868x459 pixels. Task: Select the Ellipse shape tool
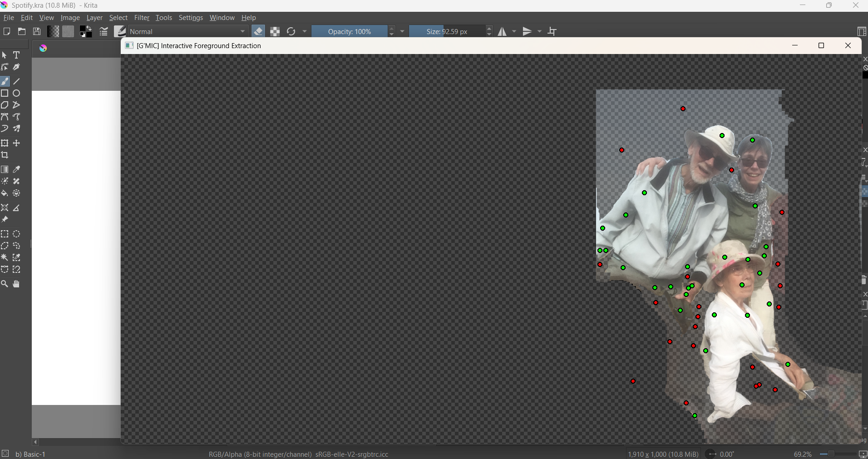(17, 94)
